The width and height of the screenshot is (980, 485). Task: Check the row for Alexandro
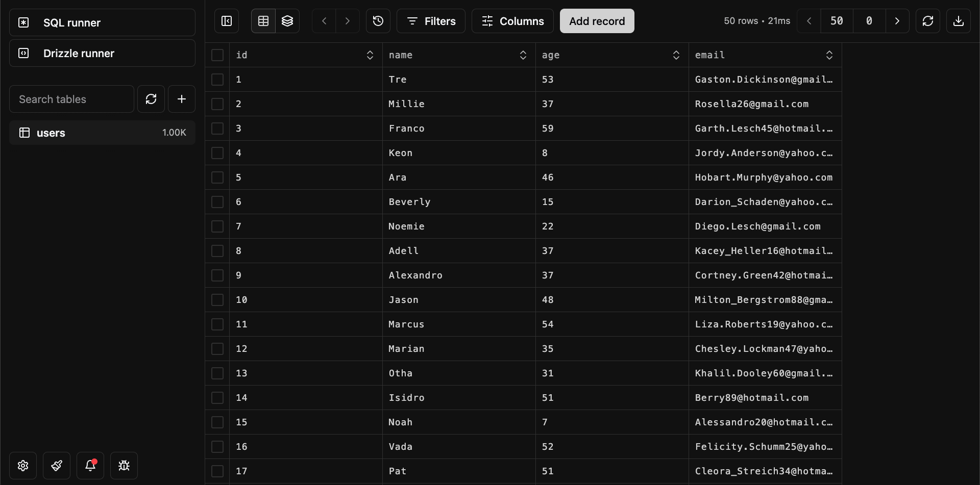(217, 275)
